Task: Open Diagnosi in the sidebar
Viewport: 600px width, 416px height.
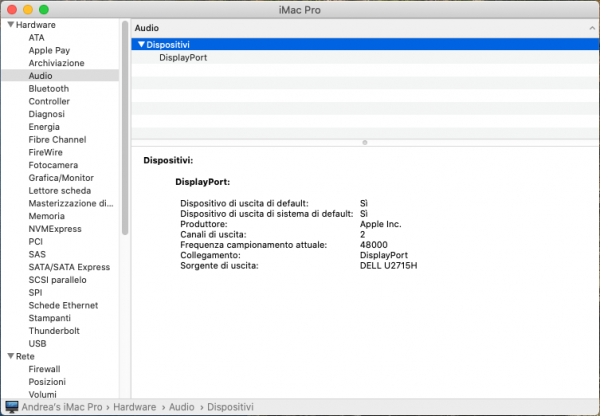Action: tap(46, 114)
